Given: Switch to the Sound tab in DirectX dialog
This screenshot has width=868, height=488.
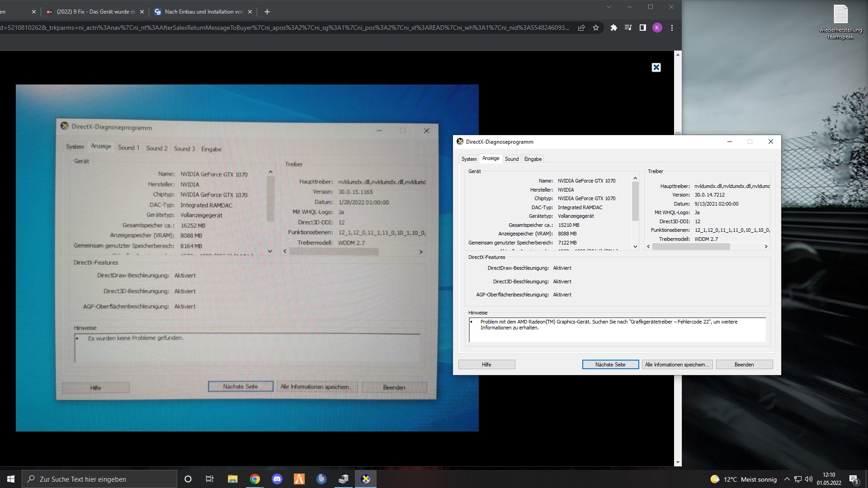Looking at the screenshot, I should click(512, 159).
